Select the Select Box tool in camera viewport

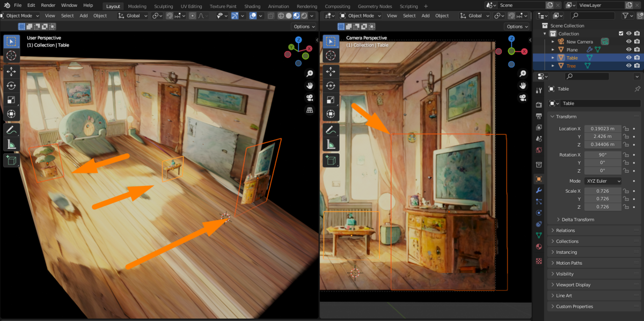tap(331, 41)
